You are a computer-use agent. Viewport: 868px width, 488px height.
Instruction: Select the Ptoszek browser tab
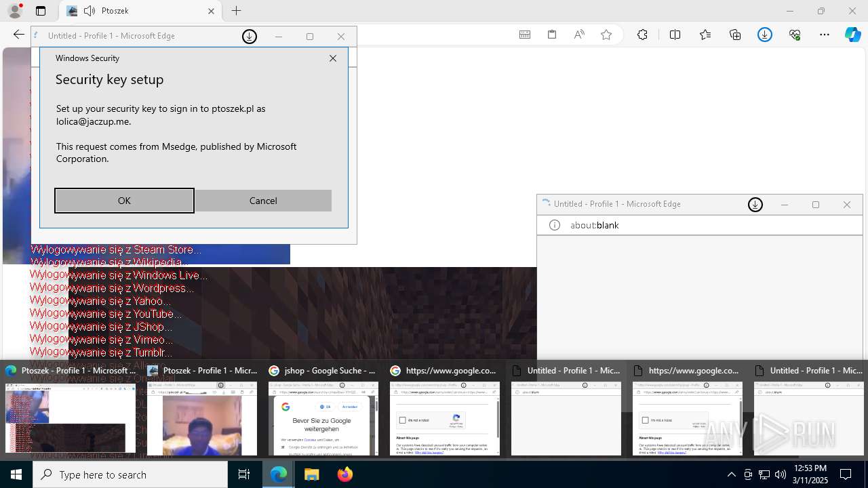pyautogui.click(x=140, y=11)
